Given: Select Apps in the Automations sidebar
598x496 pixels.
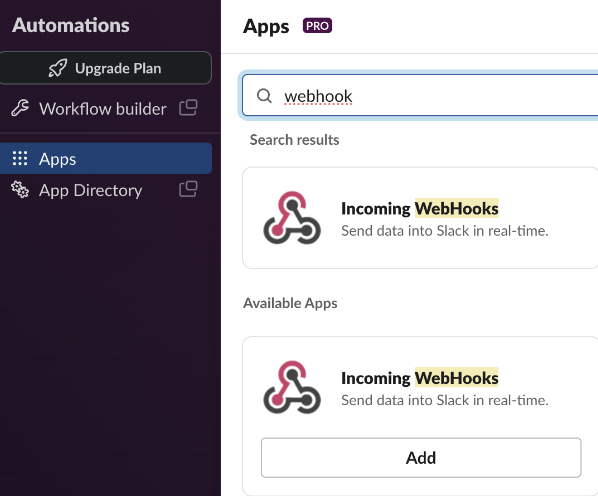Looking at the screenshot, I should (106, 159).
